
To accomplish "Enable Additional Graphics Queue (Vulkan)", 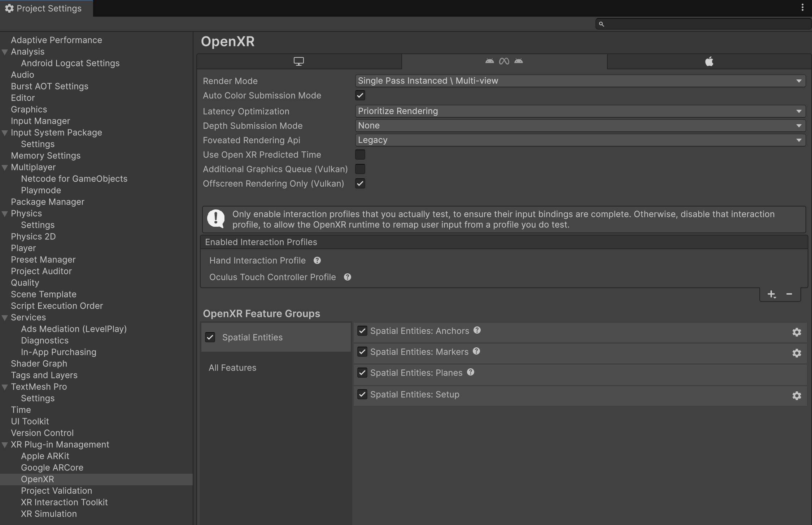I will click(360, 169).
